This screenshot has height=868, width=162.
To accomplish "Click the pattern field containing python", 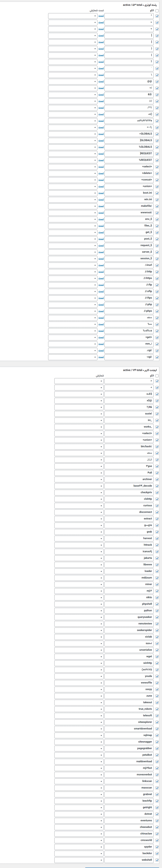I will pos(129,611).
